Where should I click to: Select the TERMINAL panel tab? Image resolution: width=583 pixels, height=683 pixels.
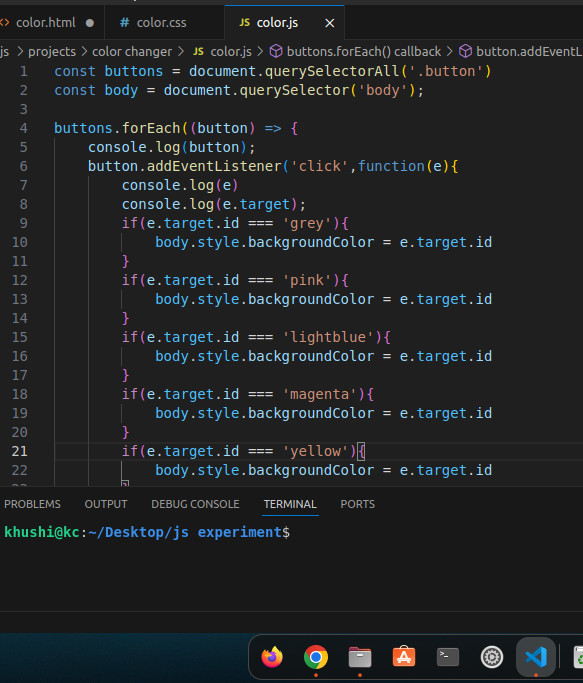[x=290, y=504]
